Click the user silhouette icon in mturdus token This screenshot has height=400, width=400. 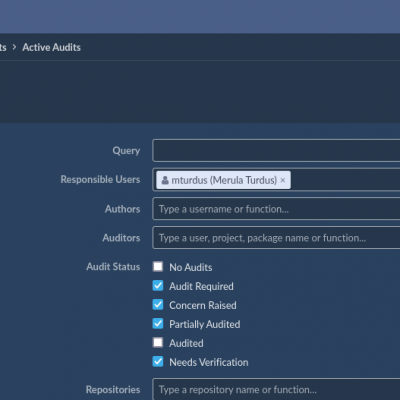tap(165, 180)
